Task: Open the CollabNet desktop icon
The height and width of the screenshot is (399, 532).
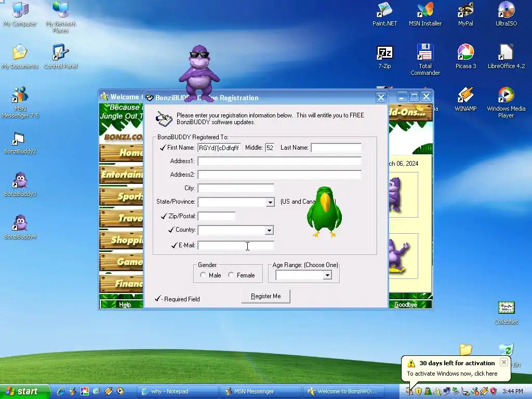Action: pyautogui.click(x=506, y=312)
